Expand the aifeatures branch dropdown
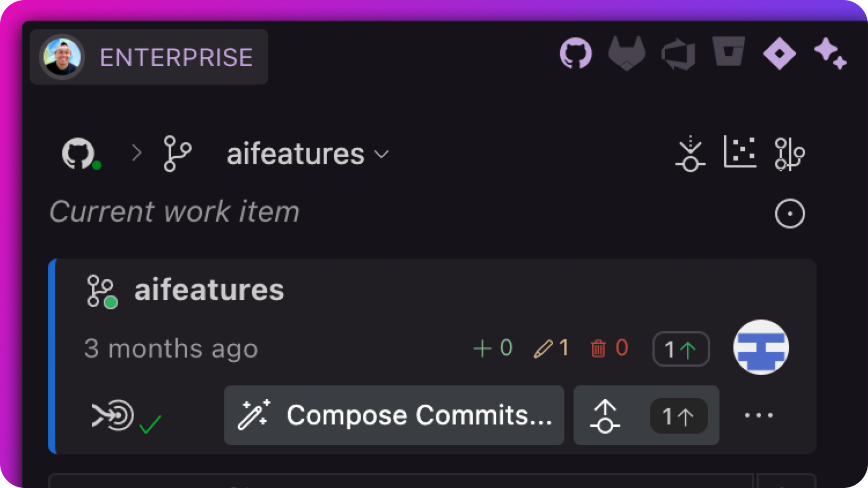Screen dimensions: 868x488 [382, 155]
